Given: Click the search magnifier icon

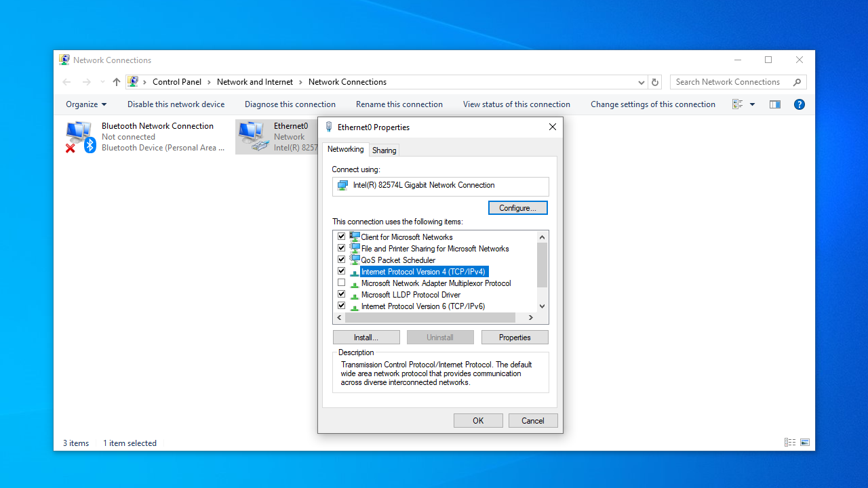Looking at the screenshot, I should pos(797,82).
